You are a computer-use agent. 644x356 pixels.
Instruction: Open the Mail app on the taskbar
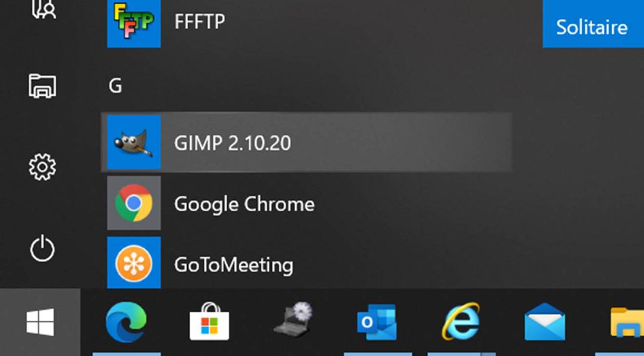tap(544, 323)
